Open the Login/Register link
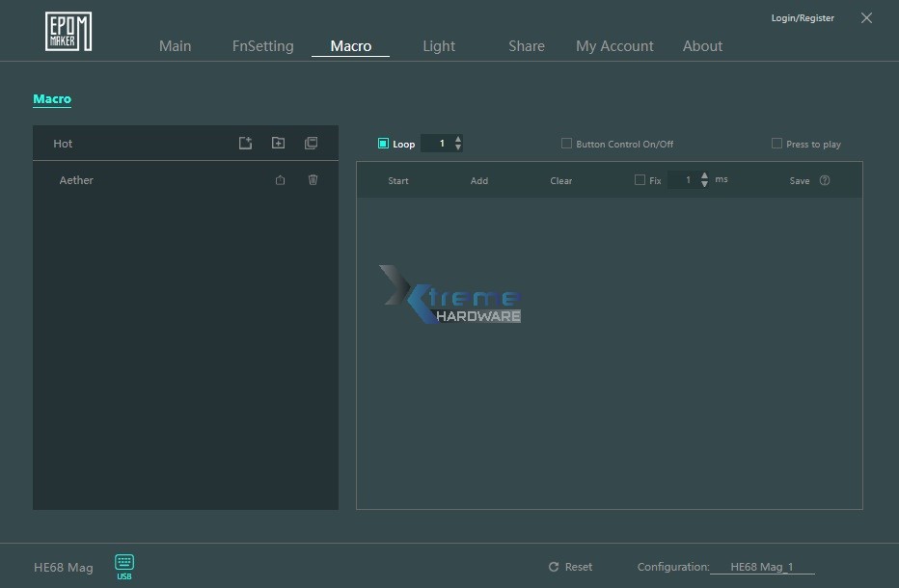Viewport: 899px width, 588px height. point(802,17)
